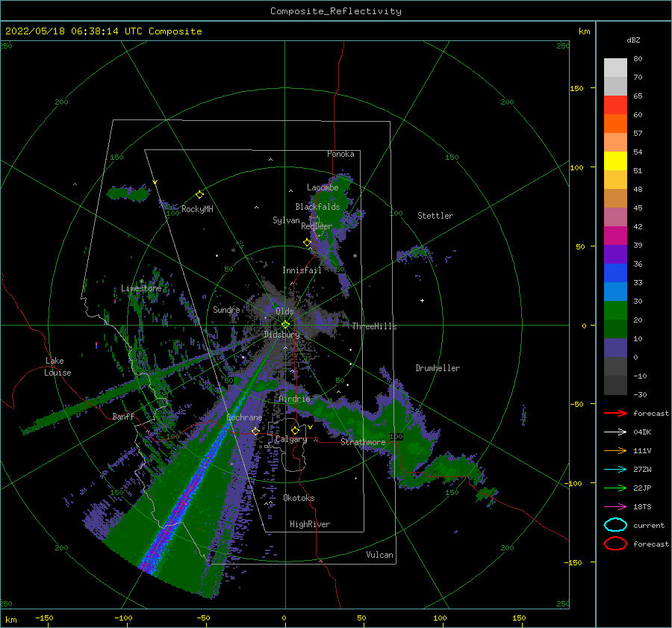The width and height of the screenshot is (672, 628).
Task: Click the white plus marker southwest of Stettler
Action: [422, 300]
